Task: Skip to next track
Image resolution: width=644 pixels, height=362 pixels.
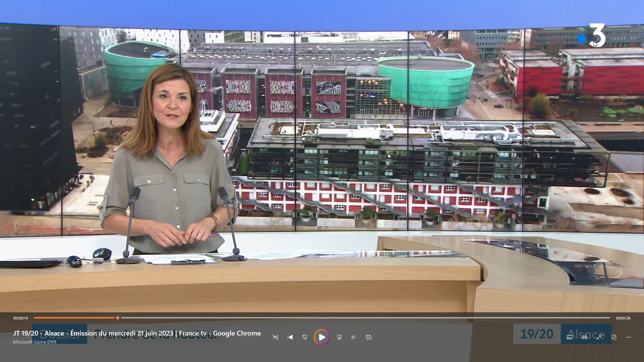Action: (x=354, y=337)
